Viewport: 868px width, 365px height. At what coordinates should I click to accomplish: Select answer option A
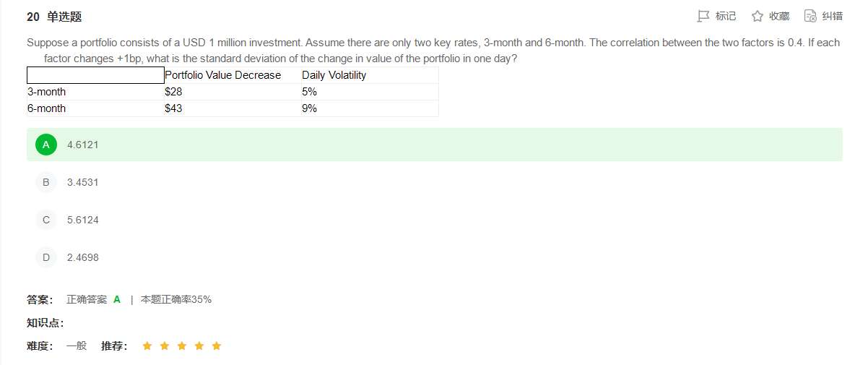pos(46,145)
